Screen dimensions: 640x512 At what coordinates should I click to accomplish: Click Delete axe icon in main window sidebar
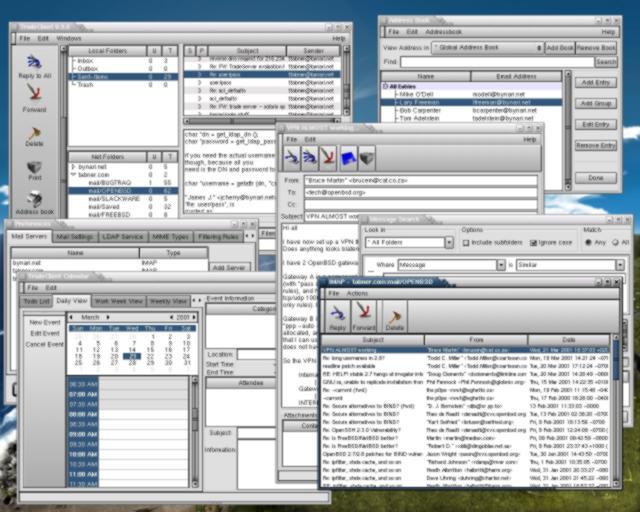click(34, 133)
